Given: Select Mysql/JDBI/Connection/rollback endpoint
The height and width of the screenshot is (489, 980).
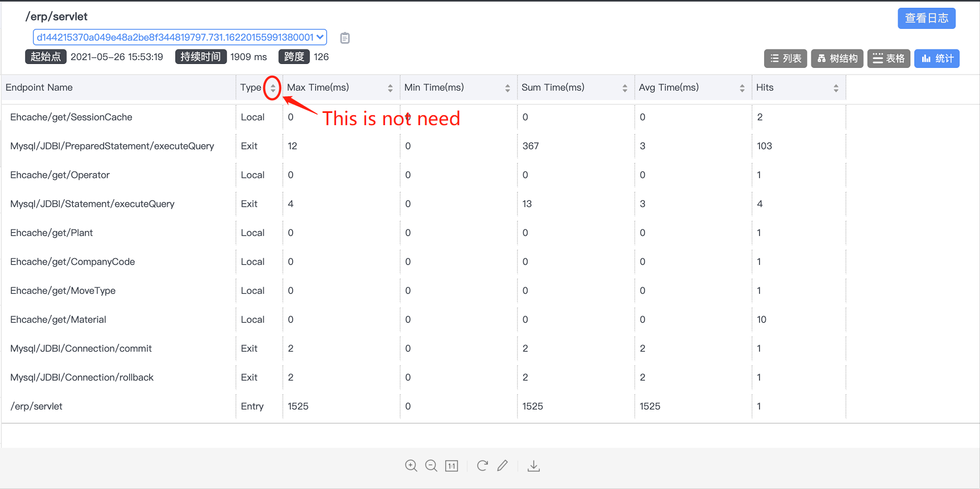Looking at the screenshot, I should [82, 377].
